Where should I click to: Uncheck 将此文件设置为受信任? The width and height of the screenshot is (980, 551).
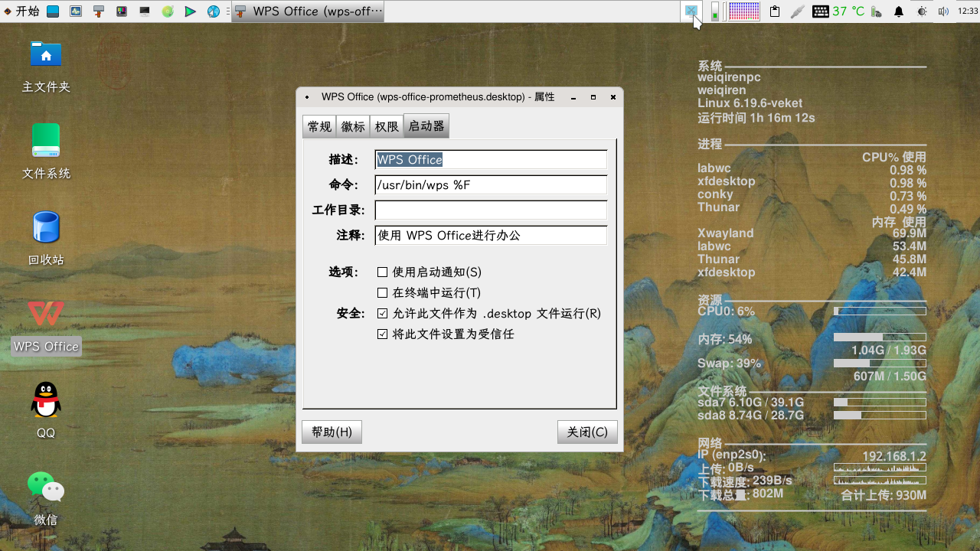[383, 334]
